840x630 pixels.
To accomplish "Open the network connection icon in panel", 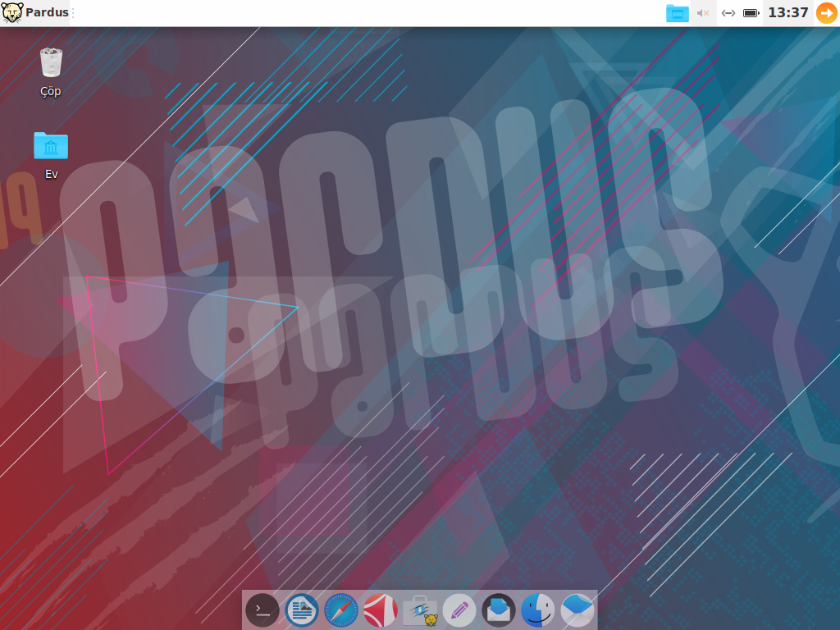I will pos(728,13).
